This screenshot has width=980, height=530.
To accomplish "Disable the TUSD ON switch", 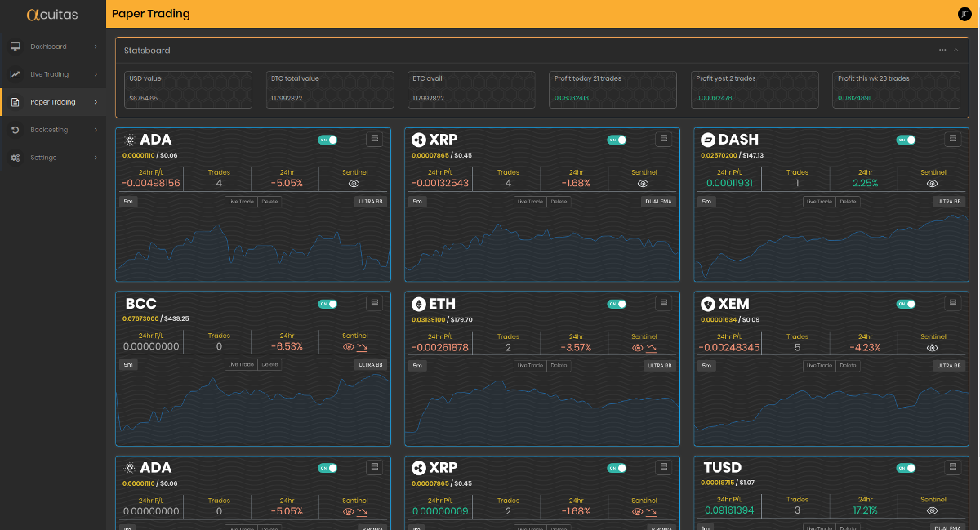I will click(906, 469).
